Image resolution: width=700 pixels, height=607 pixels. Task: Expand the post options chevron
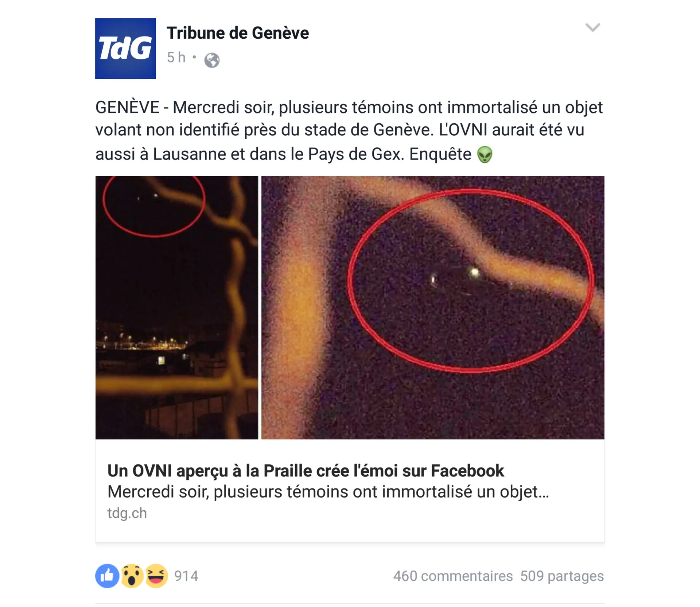coord(592,27)
